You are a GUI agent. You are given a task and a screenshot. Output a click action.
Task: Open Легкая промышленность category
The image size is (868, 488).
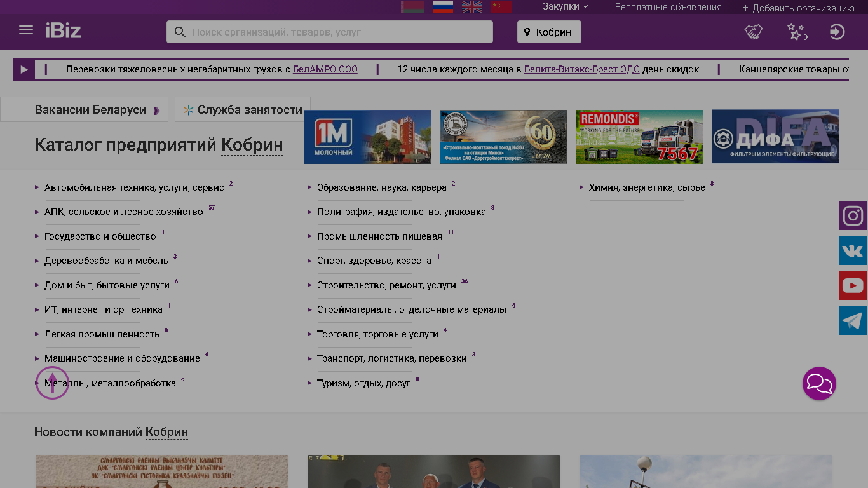(x=102, y=334)
